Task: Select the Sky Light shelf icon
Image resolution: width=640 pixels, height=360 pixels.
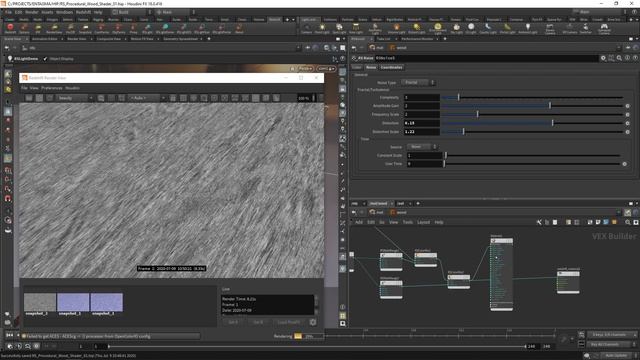Action: 456,28
